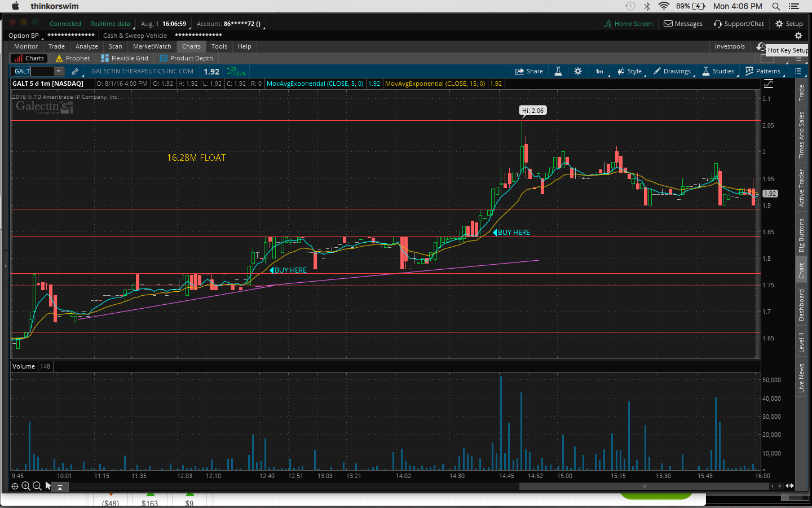
Task: Open the Level II sidebar
Action: (x=801, y=342)
